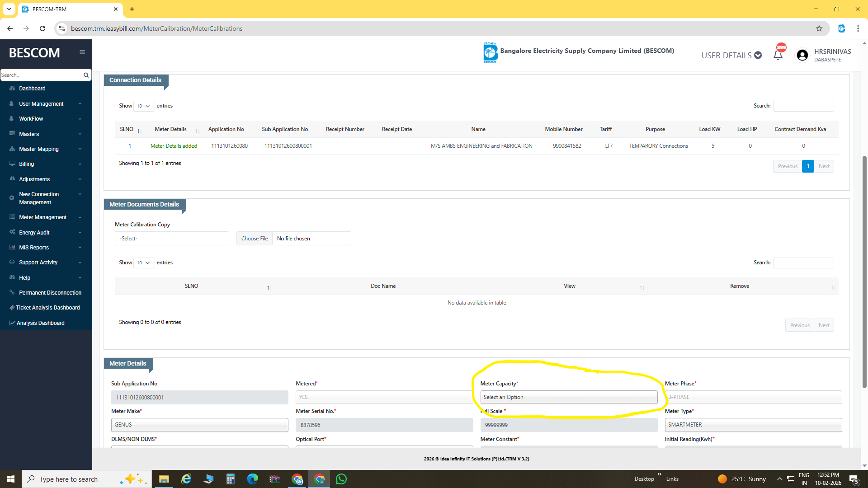This screenshot has width=868, height=488.
Task: Sort table by SLNO column arrows
Action: pos(139,130)
